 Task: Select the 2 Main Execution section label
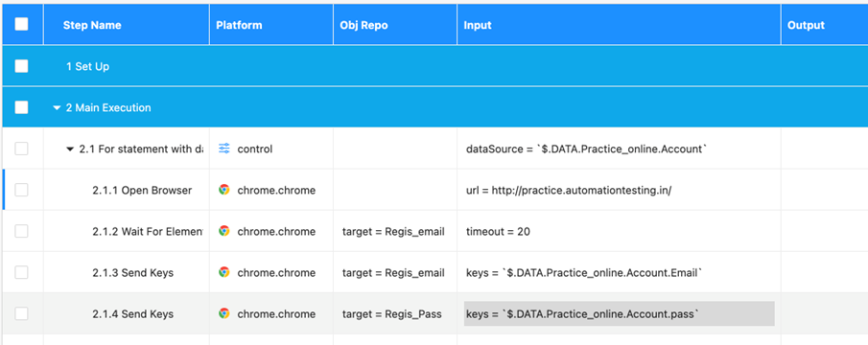[x=108, y=107]
